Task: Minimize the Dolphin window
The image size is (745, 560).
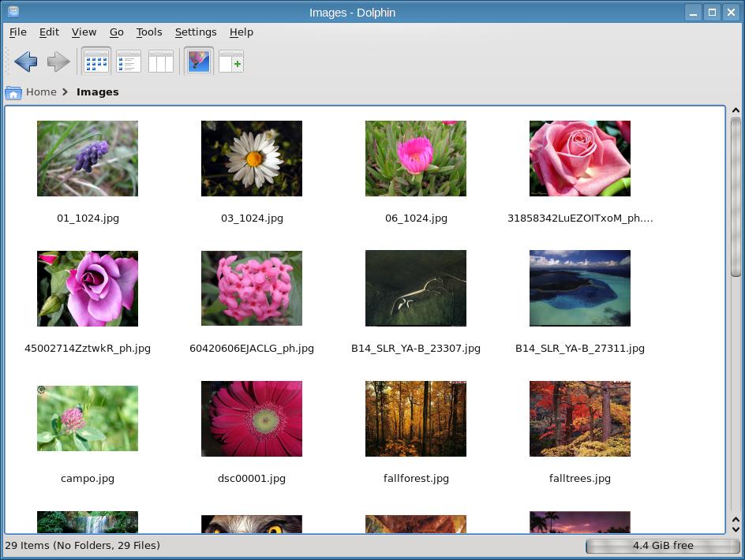Action: (x=693, y=13)
